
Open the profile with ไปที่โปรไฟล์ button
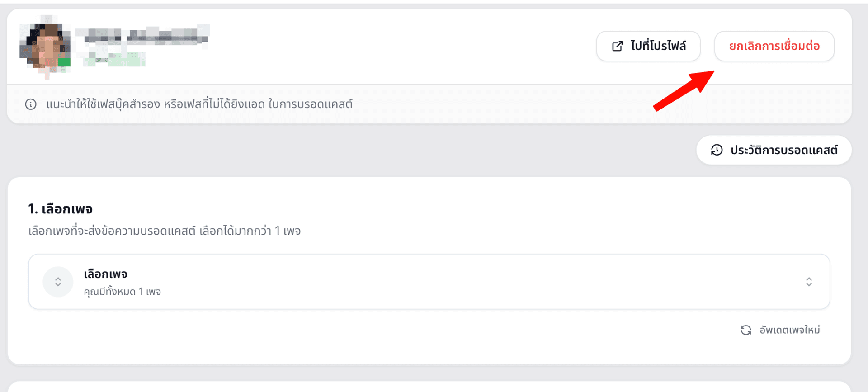coord(648,46)
